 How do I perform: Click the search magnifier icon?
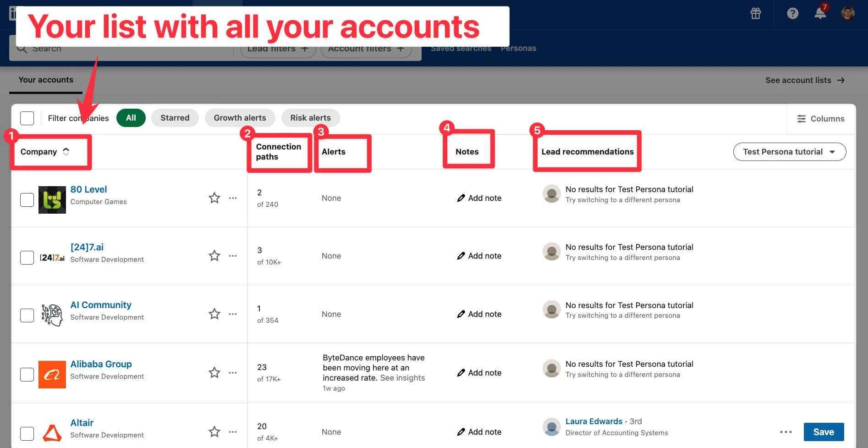(x=22, y=48)
